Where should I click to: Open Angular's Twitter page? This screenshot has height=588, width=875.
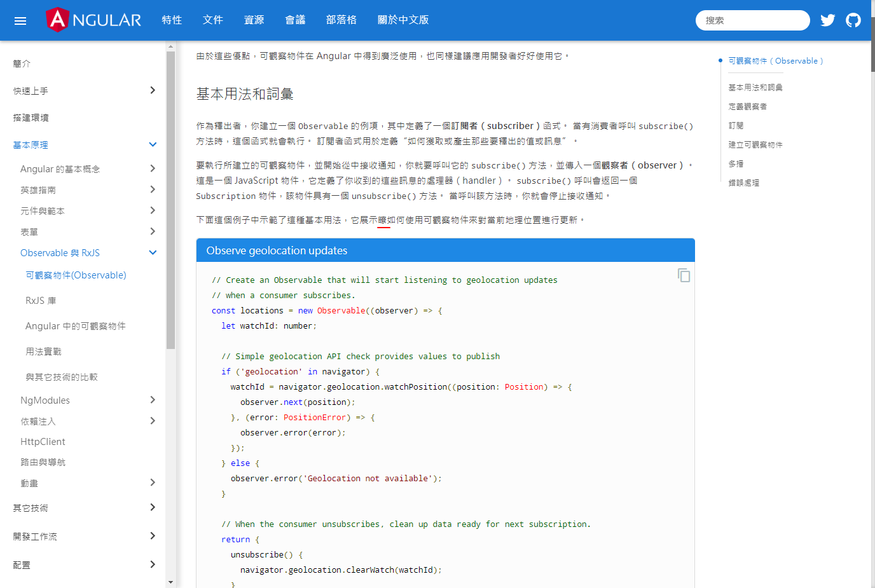coord(827,20)
